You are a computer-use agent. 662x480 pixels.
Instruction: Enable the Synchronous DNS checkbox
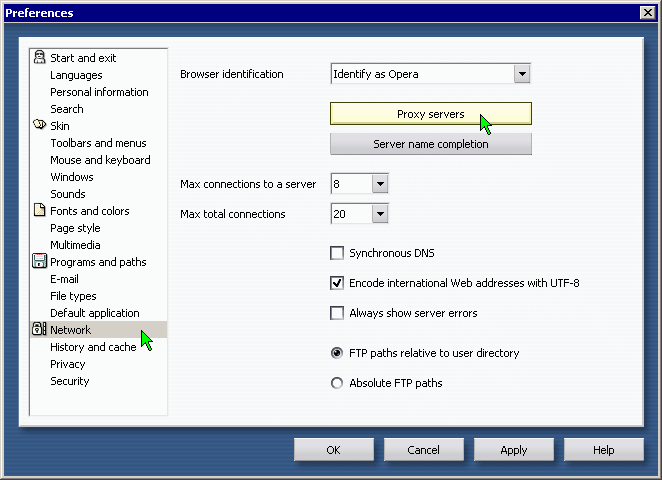(x=336, y=253)
